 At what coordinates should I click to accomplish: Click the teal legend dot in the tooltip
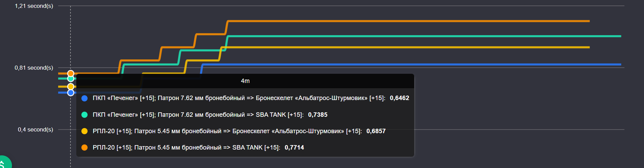pos(84,115)
